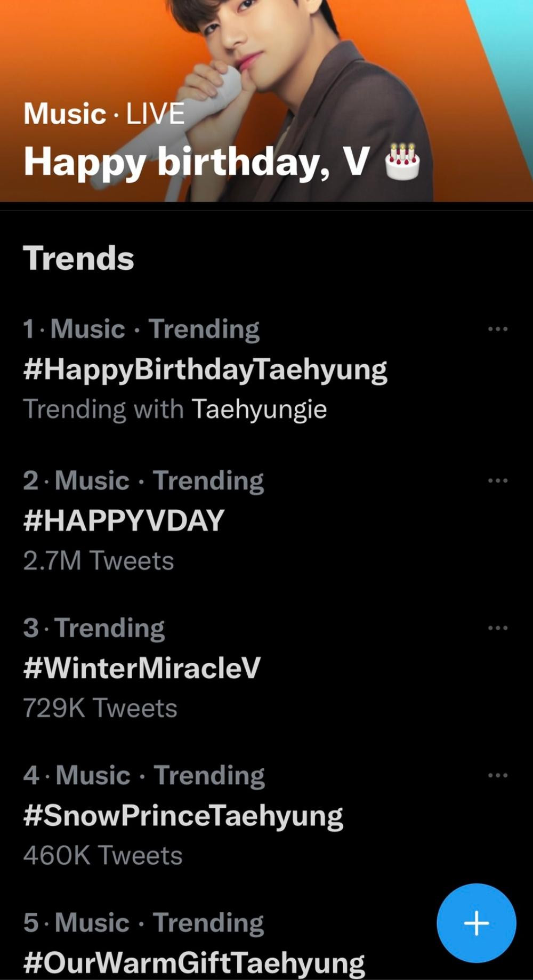Click the "729K Tweets" count

pos(100,708)
